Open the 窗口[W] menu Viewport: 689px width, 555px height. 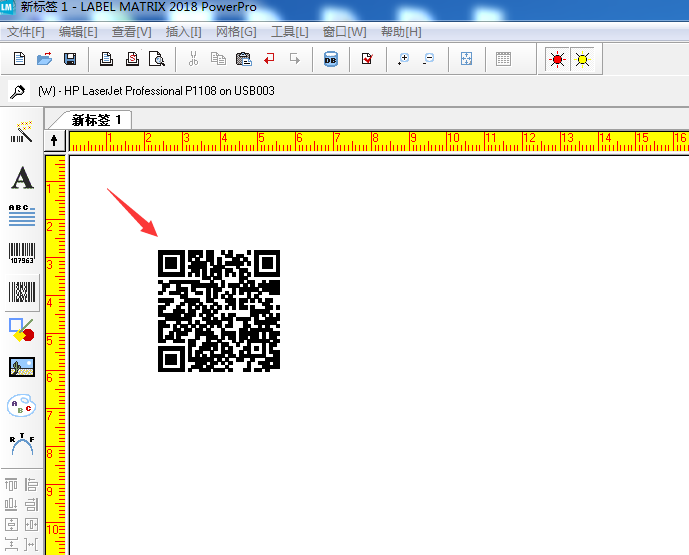click(x=344, y=32)
